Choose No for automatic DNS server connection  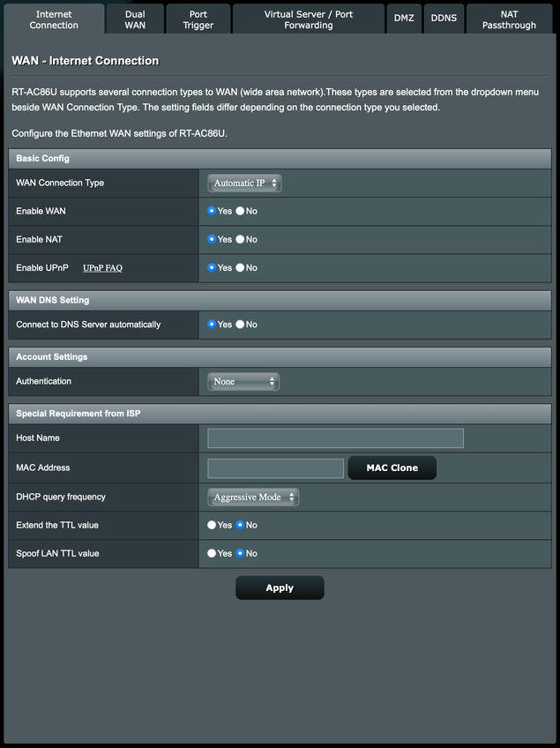[x=240, y=325]
